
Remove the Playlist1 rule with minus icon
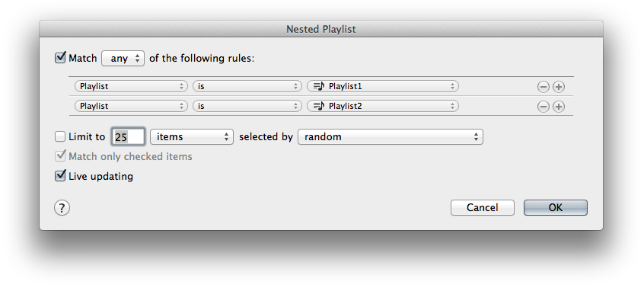pyautogui.click(x=543, y=87)
